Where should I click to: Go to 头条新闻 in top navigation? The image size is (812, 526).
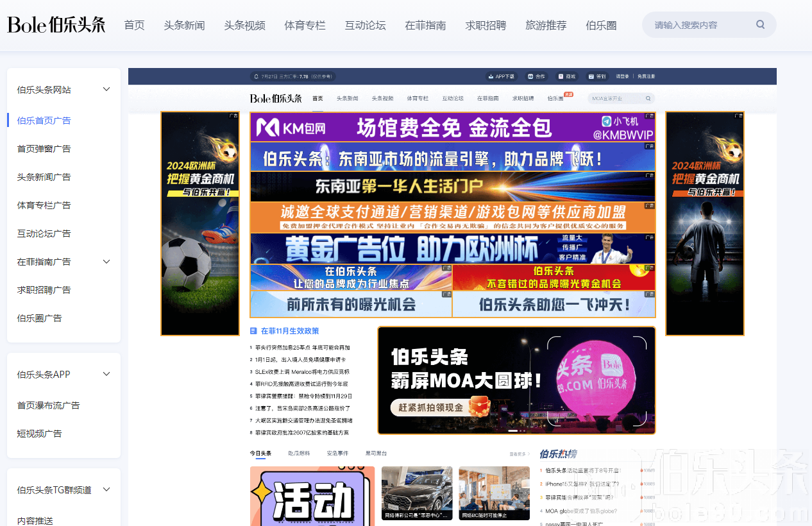coord(184,25)
